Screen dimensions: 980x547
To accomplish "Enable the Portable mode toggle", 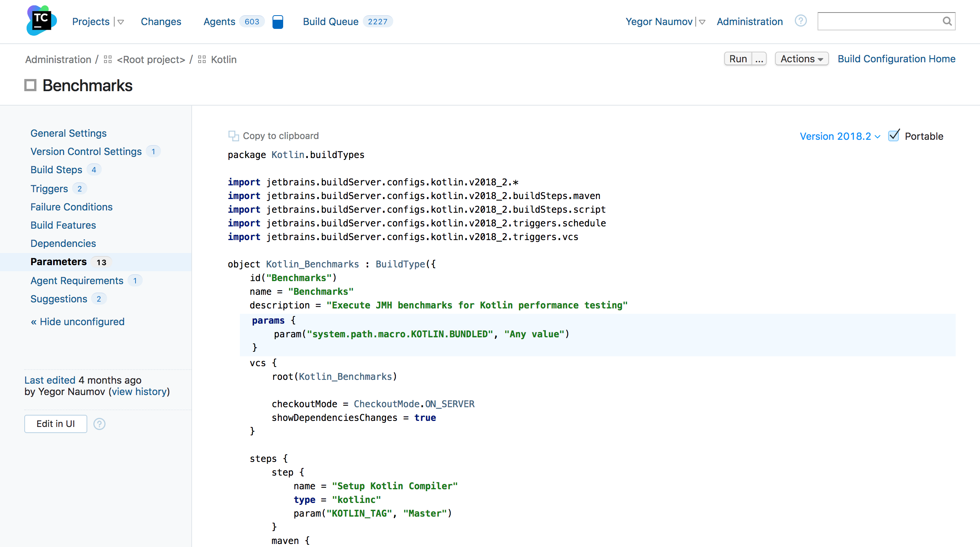I will tap(895, 135).
